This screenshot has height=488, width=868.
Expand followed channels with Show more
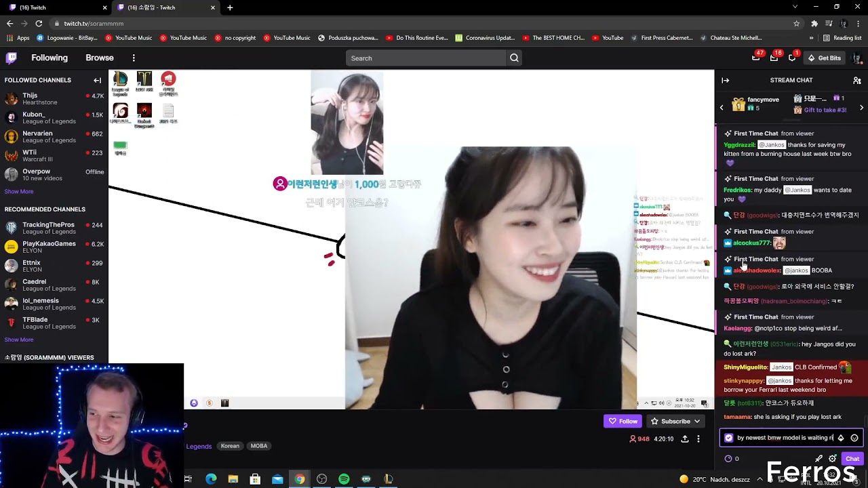(19, 191)
